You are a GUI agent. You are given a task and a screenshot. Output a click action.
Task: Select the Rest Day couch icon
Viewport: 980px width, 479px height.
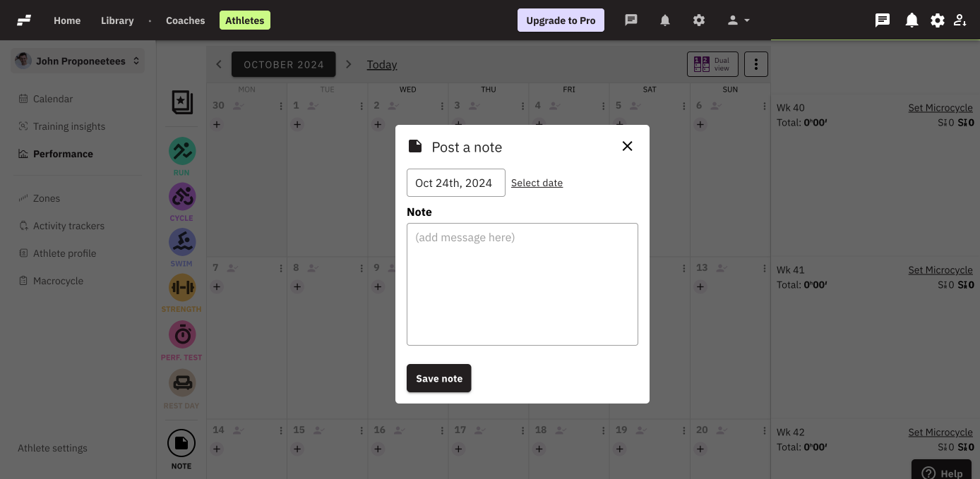pyautogui.click(x=181, y=382)
